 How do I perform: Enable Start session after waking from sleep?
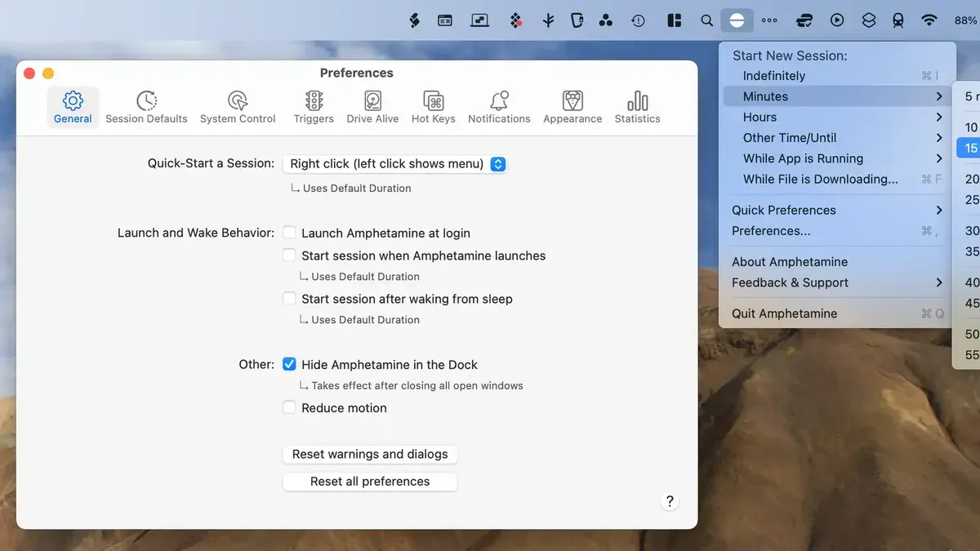(289, 299)
